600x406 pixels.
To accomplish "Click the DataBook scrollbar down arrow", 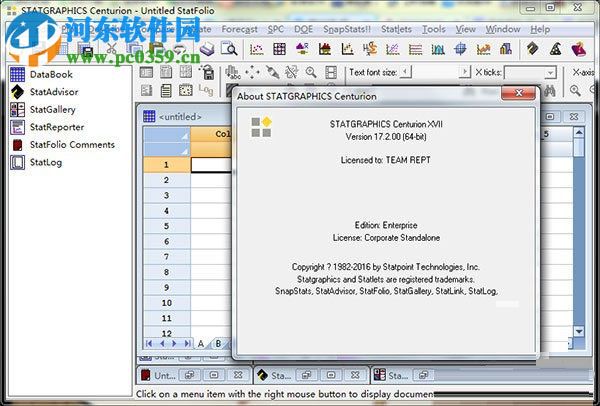I will click(579, 331).
